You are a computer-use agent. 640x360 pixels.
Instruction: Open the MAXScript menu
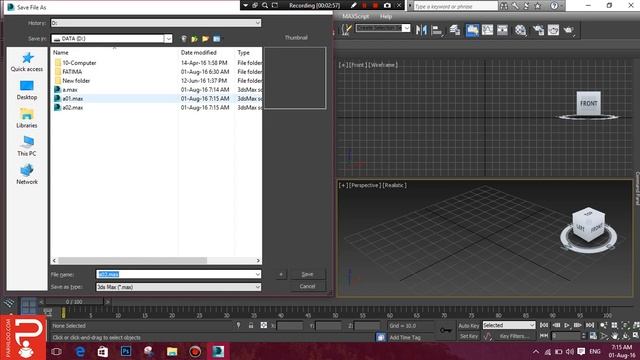[356, 16]
